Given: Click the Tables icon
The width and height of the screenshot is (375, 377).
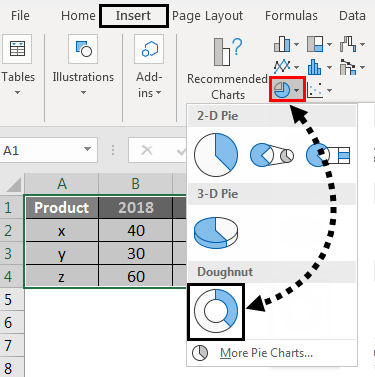Looking at the screenshot, I should 17,49.
